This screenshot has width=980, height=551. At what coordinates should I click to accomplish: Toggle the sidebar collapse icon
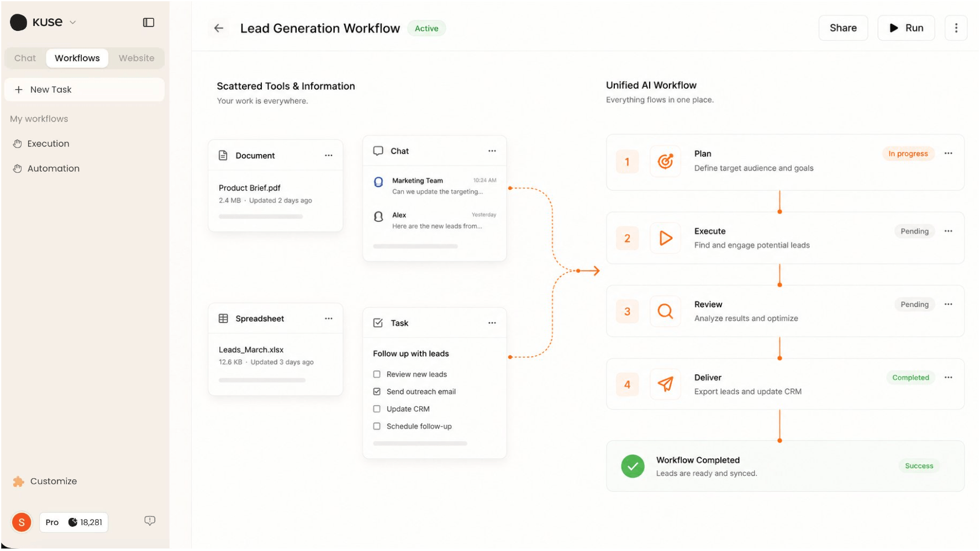click(149, 23)
